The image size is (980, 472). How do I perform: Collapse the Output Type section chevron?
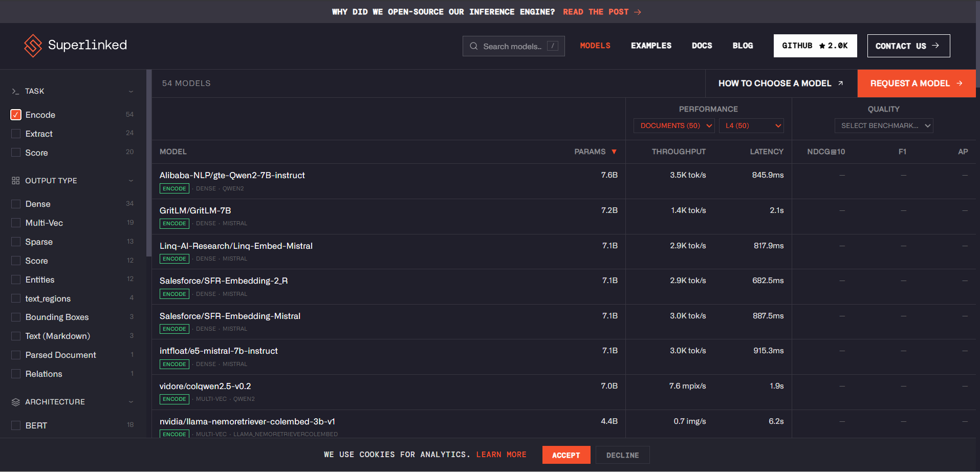[x=131, y=181]
